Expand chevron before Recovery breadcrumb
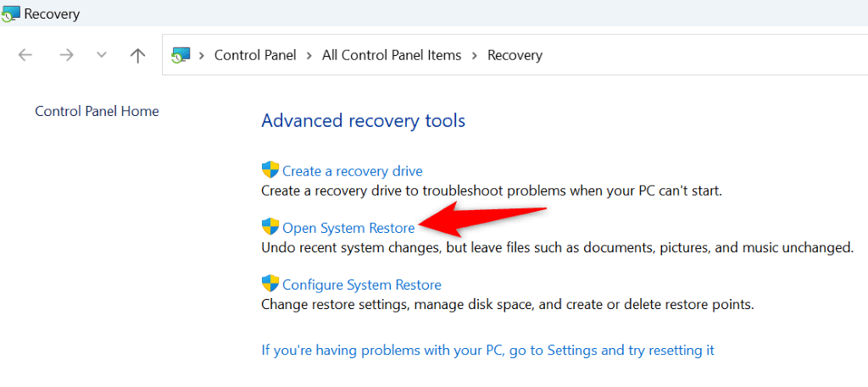 tap(475, 55)
